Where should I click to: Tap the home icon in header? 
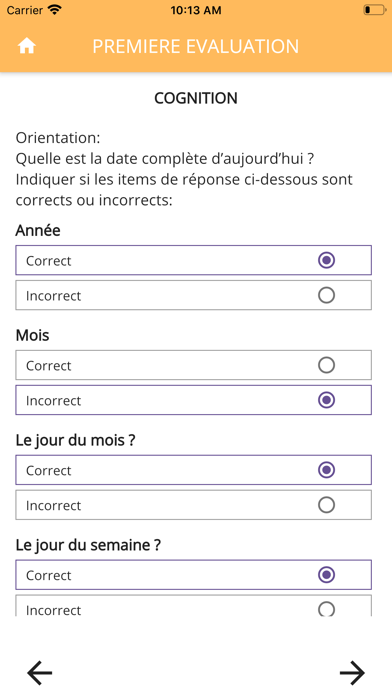pyautogui.click(x=27, y=46)
